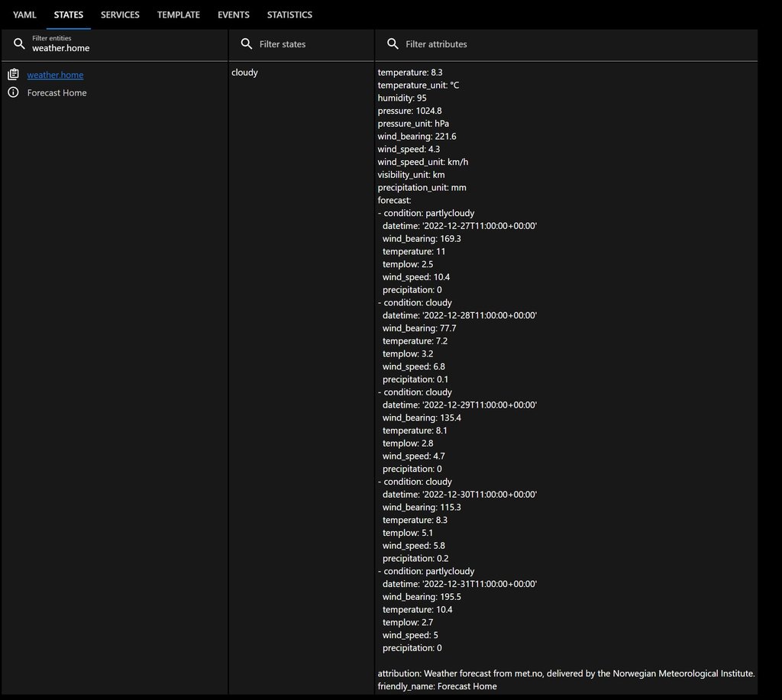782x700 pixels.
Task: Switch to the STATISTICS tab
Action: click(x=289, y=15)
